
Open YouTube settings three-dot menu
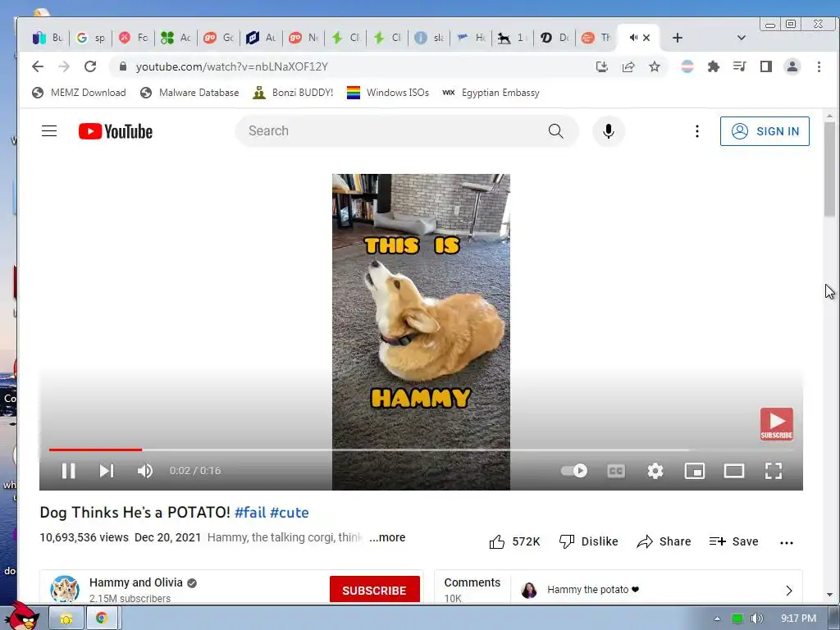click(x=696, y=130)
